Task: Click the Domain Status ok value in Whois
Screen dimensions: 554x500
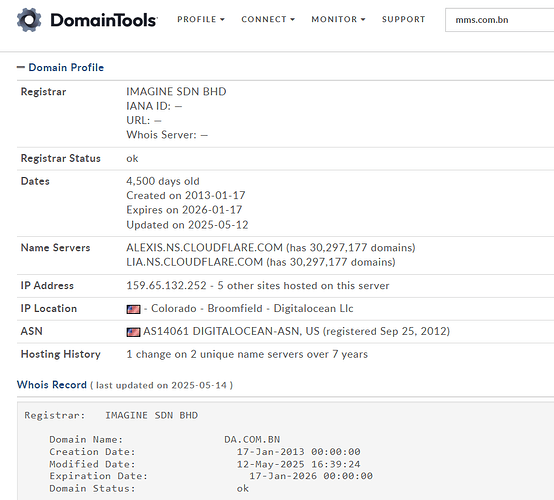Action: pos(243,488)
